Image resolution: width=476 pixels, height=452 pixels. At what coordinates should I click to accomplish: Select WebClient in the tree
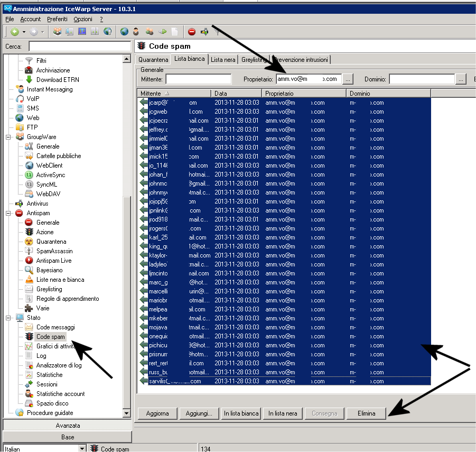click(50, 165)
